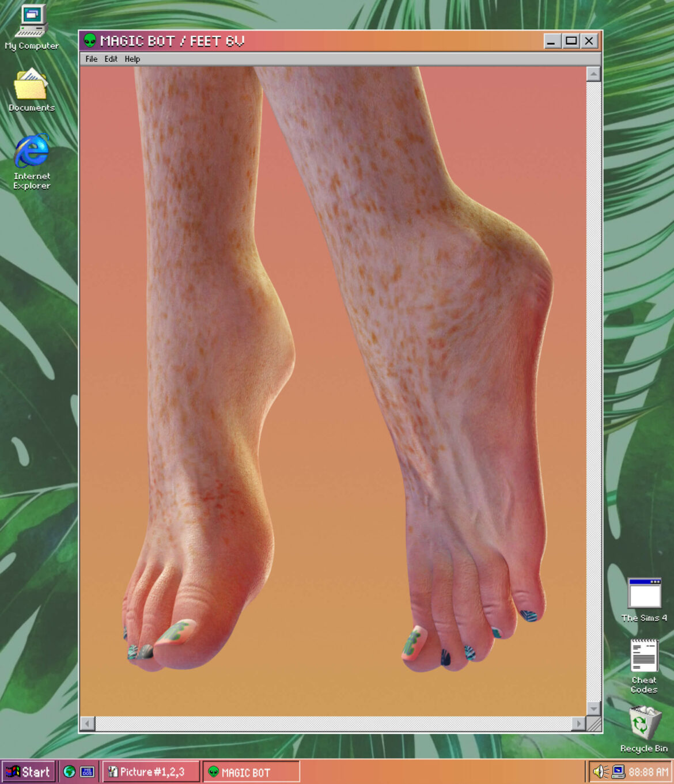Open the Help menu
Viewport: 674px width, 784px height.
click(x=131, y=59)
